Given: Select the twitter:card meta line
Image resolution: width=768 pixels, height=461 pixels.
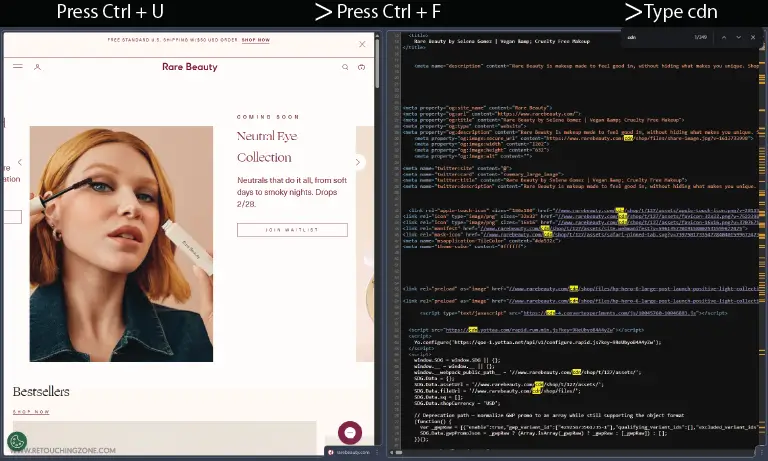Looking at the screenshot, I should (483, 174).
